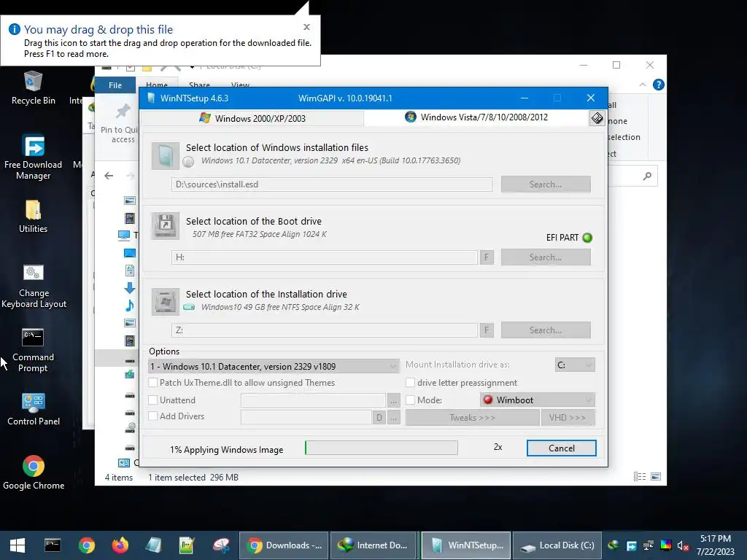Cancel the Windows image application
This screenshot has width=747, height=560.
[x=561, y=448]
